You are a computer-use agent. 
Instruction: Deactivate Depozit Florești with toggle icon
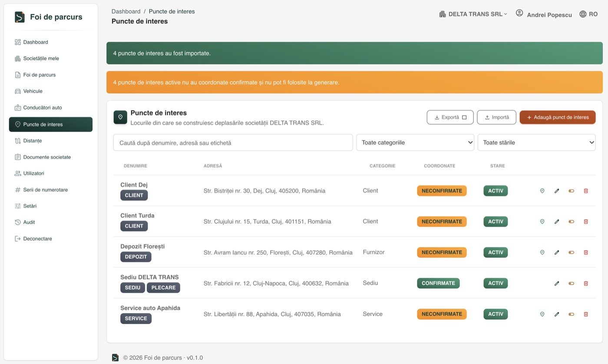click(x=571, y=252)
